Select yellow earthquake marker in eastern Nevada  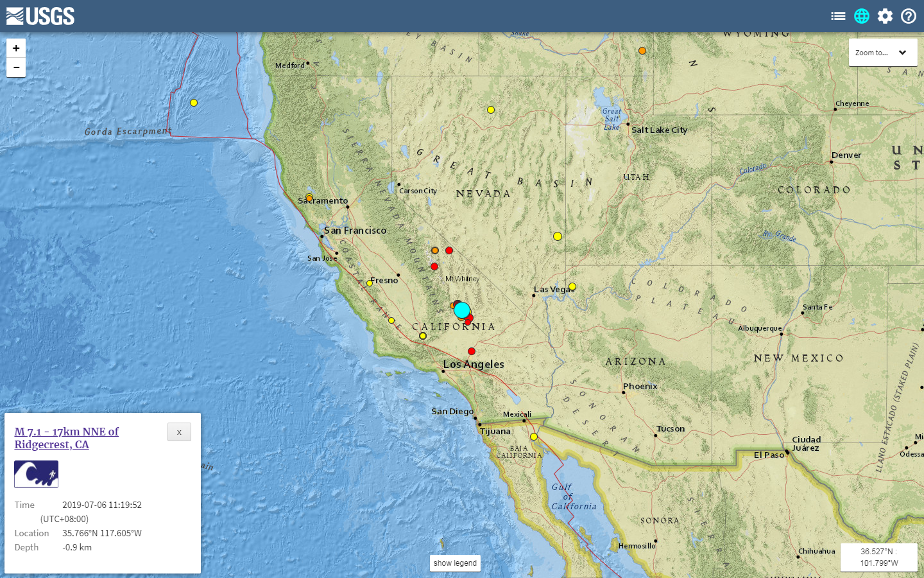[x=558, y=236]
